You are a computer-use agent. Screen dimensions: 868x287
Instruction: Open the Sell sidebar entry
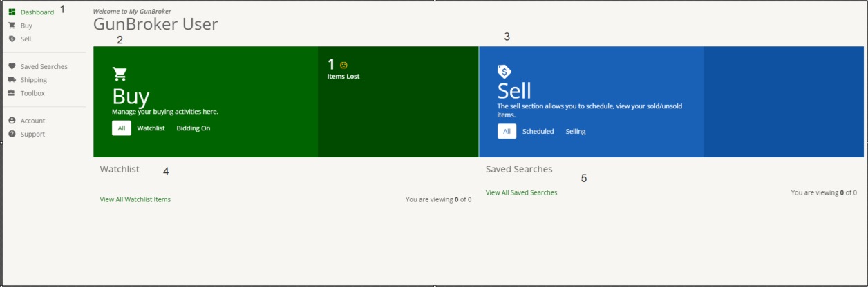point(26,39)
